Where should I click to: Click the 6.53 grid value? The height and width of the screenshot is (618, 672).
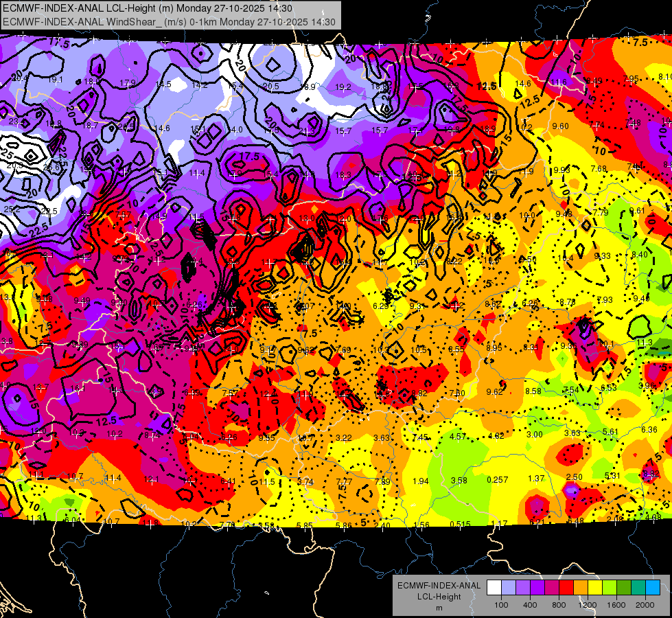point(609,388)
